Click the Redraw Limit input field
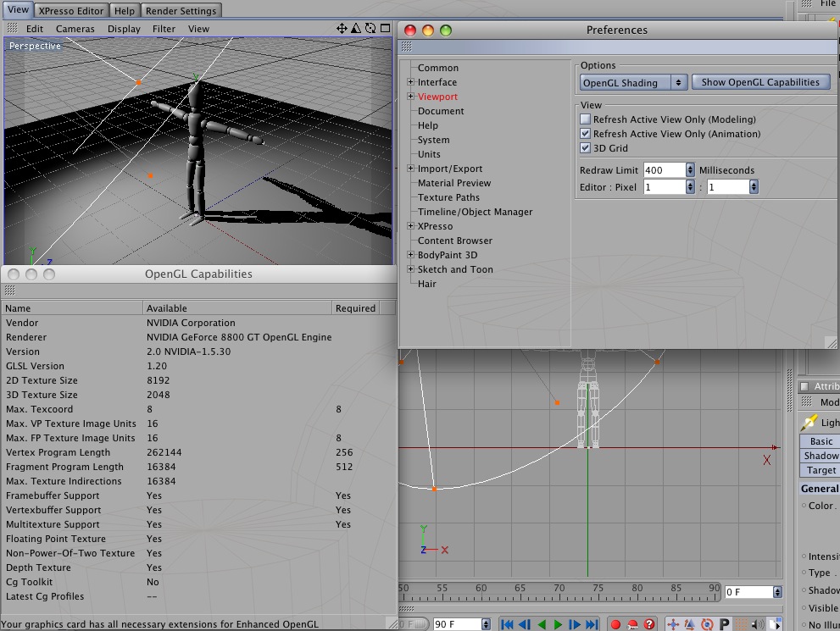 point(664,170)
